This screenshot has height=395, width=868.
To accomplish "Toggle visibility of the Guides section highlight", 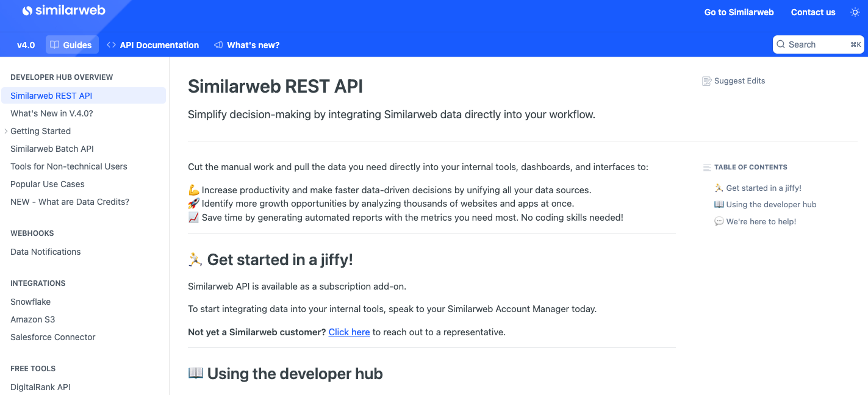I will [72, 44].
